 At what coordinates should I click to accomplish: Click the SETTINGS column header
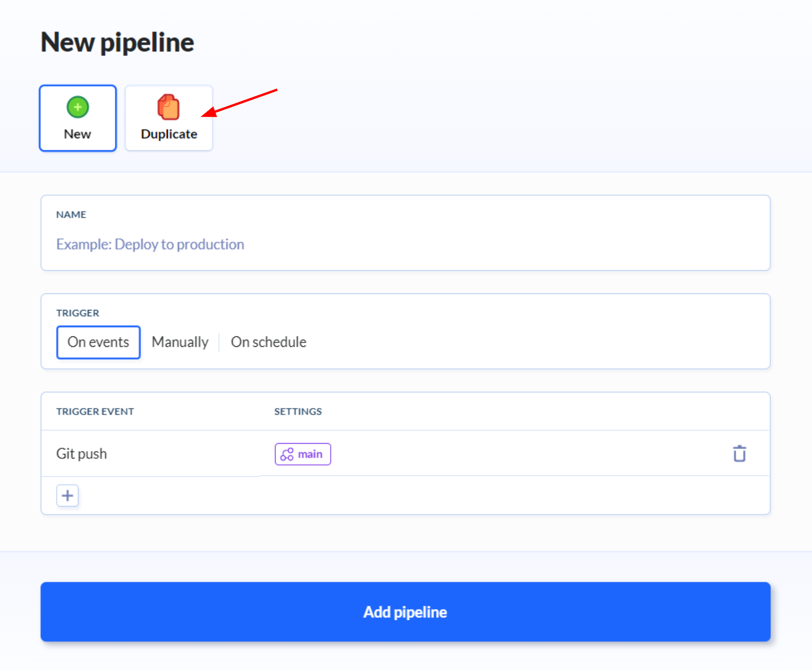[x=298, y=412]
